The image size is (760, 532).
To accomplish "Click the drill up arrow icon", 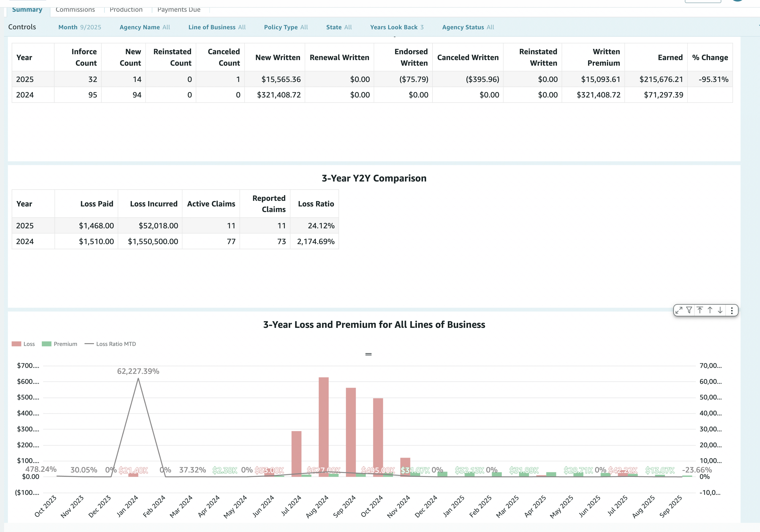I will point(710,310).
